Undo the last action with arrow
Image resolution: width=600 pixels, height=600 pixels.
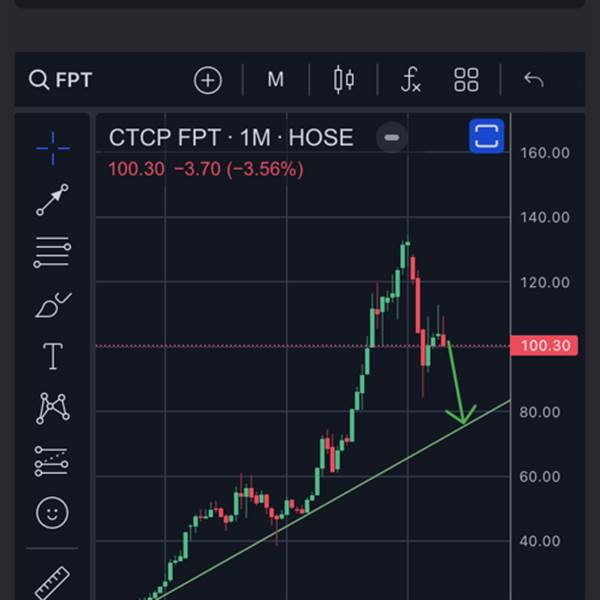[533, 80]
